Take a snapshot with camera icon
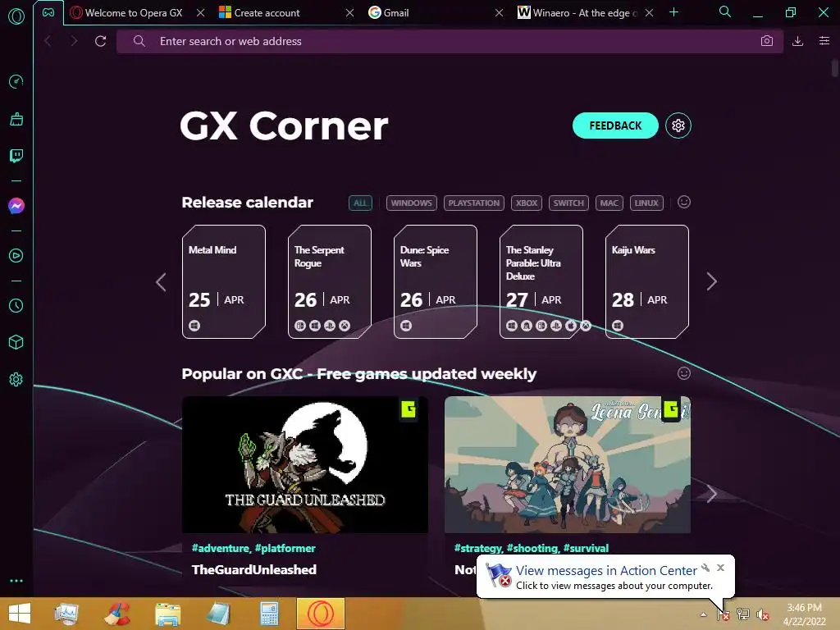840x630 pixels. pyautogui.click(x=767, y=41)
